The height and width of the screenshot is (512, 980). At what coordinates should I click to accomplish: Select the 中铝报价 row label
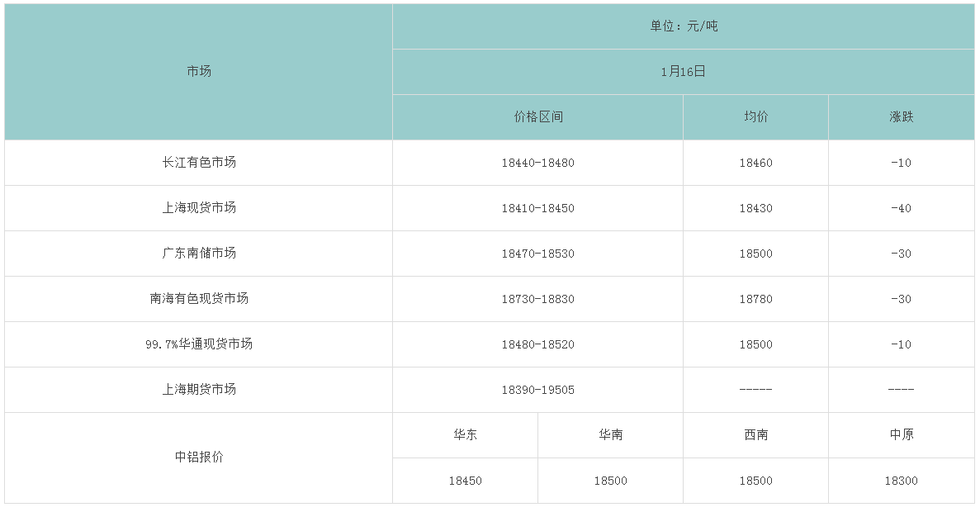(199, 457)
